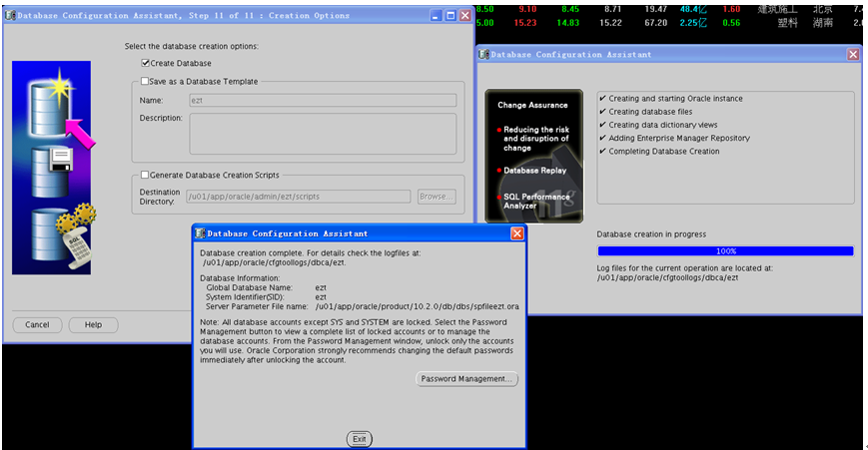Click the Destination Directory path field
This screenshot has width=868, height=450.
pyautogui.click(x=299, y=197)
